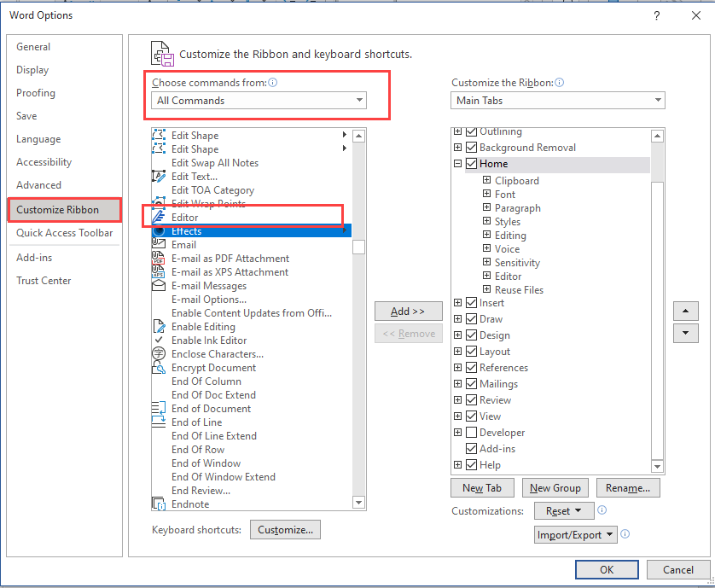Click info icon next to Import/Export
This screenshot has width=715, height=588.
coord(625,533)
